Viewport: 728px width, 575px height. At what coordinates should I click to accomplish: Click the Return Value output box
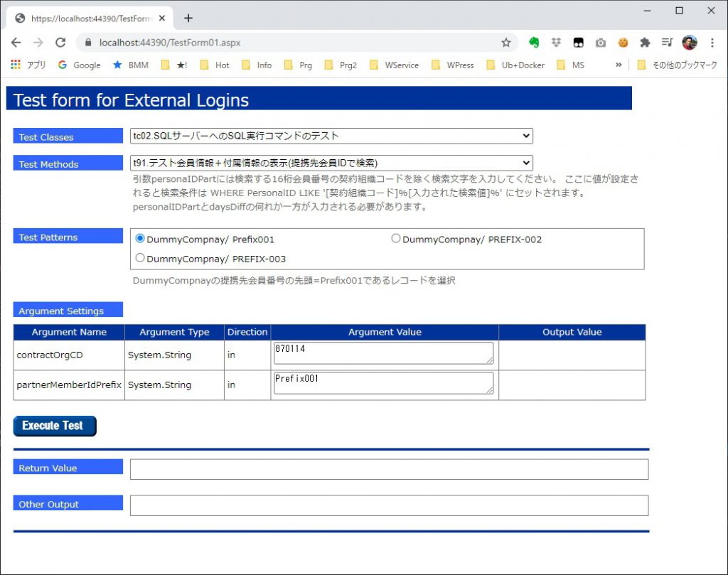pos(389,469)
